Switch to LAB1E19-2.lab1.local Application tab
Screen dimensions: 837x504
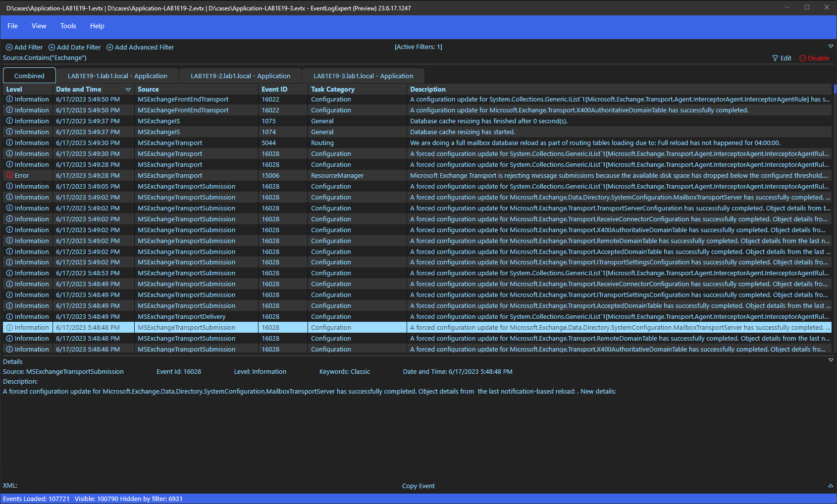pos(240,76)
